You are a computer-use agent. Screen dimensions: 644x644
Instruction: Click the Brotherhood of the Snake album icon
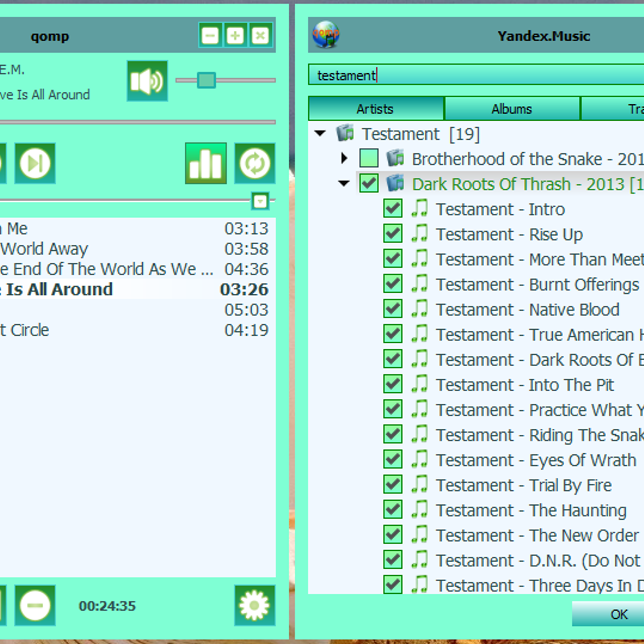coord(395,158)
